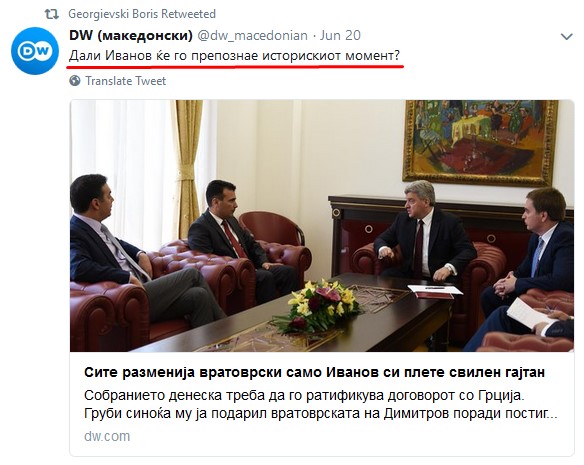Viewport: 584px width, 465px height.
Task: Click the globe icon beside Translate Tweet
Action: click(75, 80)
